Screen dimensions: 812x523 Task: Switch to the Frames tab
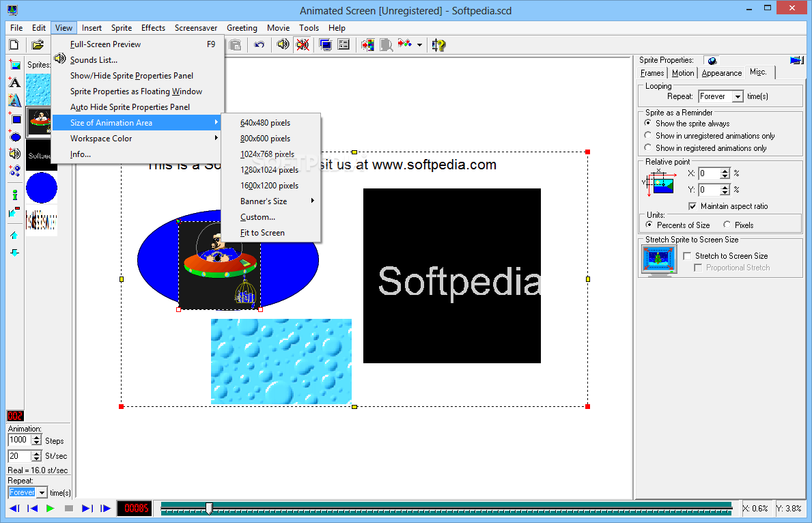pyautogui.click(x=652, y=73)
